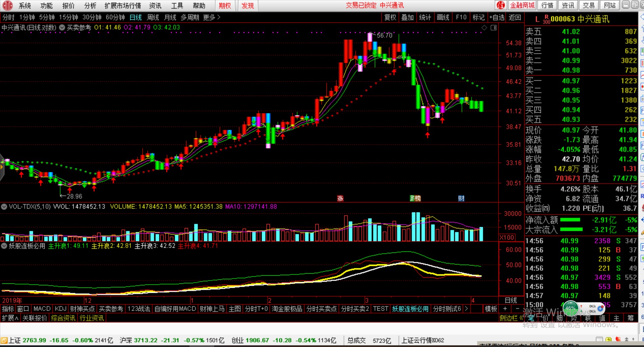Select the 筹 chip distribution tab
This screenshot has height=347, width=644.
click(630, 318)
